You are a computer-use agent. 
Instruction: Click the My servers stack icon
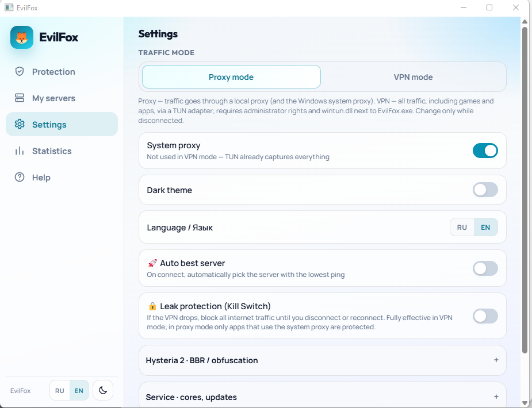(x=20, y=98)
